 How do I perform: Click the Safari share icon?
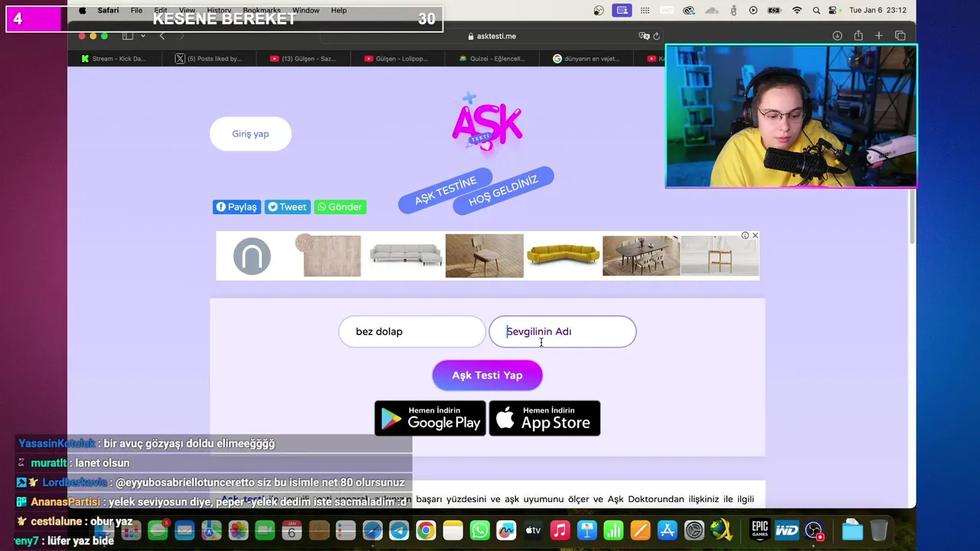(x=858, y=36)
